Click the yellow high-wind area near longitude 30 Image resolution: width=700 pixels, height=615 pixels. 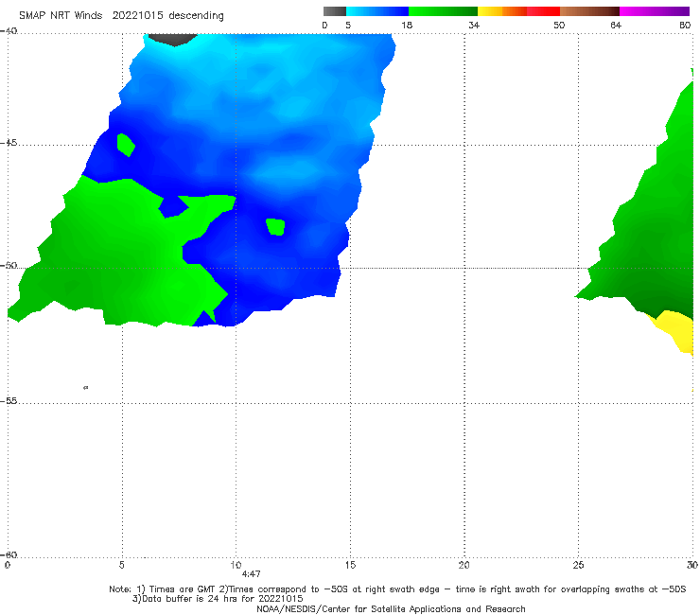pos(675,329)
